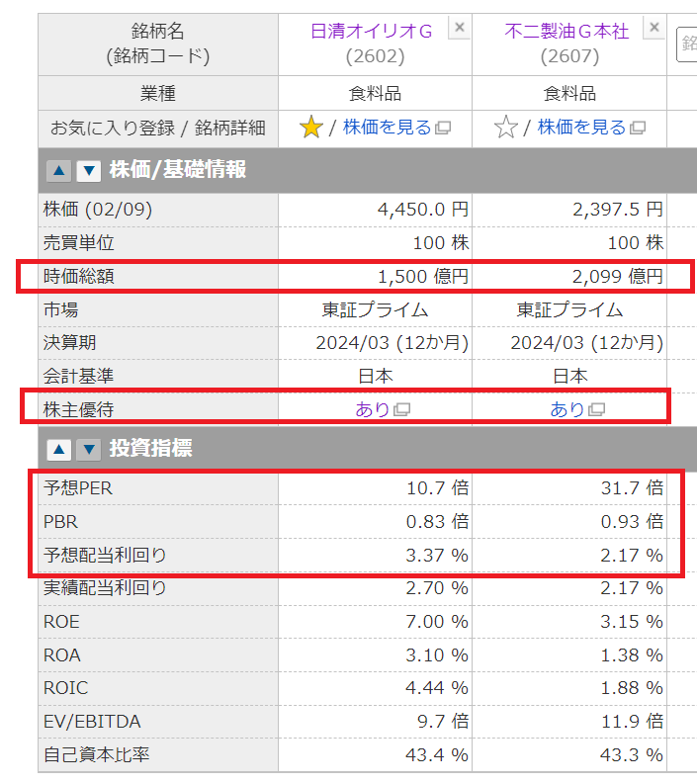Select the 3.37 % dividend yield value
The image size is (697, 784).
tap(437, 555)
